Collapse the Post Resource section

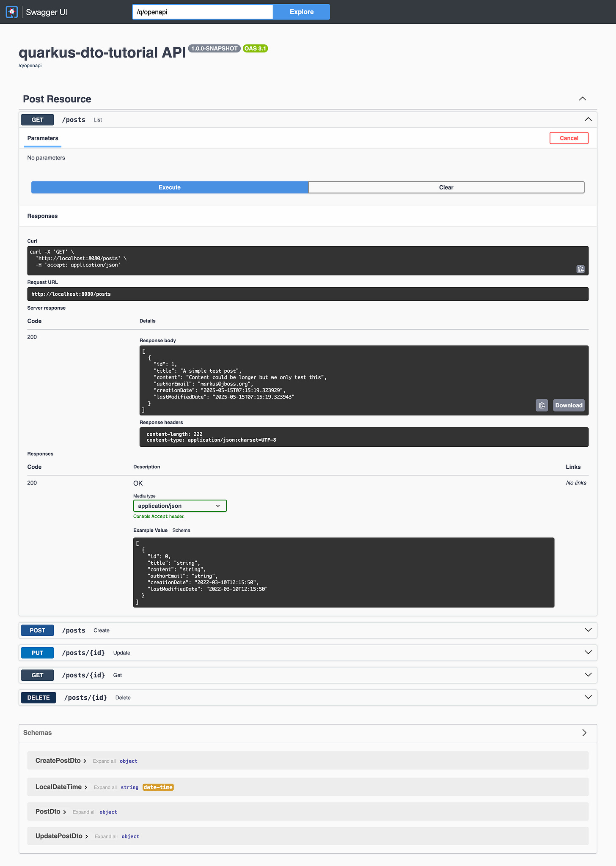pyautogui.click(x=583, y=99)
